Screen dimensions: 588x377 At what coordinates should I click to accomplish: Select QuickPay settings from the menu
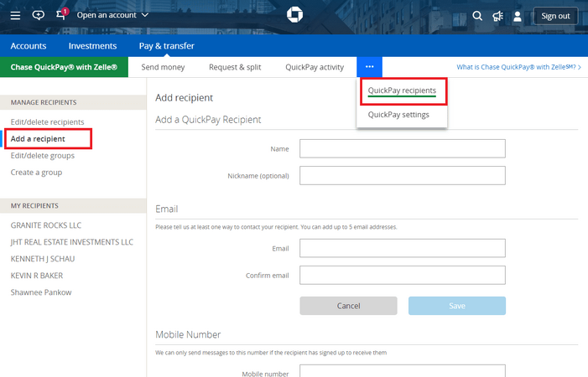tap(398, 115)
